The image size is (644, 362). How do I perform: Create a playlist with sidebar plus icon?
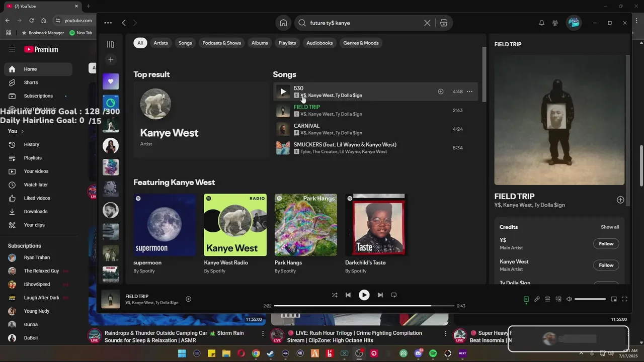point(111,60)
